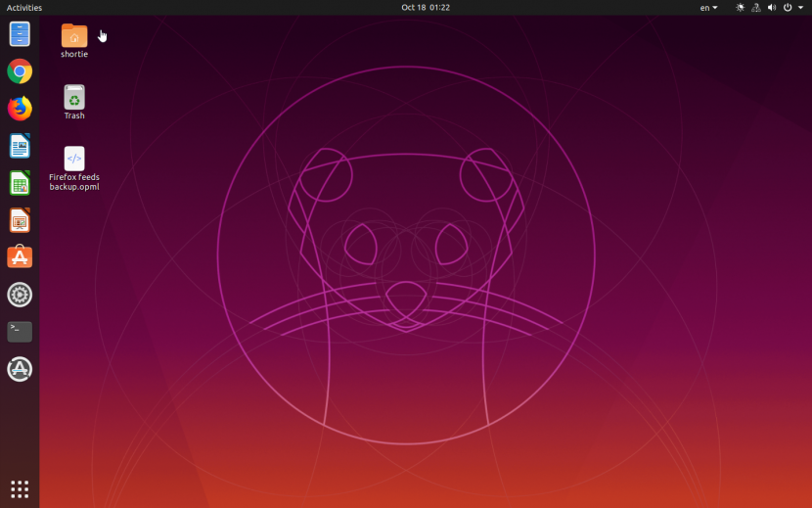Open the en keyboard layout menu

(708, 7)
